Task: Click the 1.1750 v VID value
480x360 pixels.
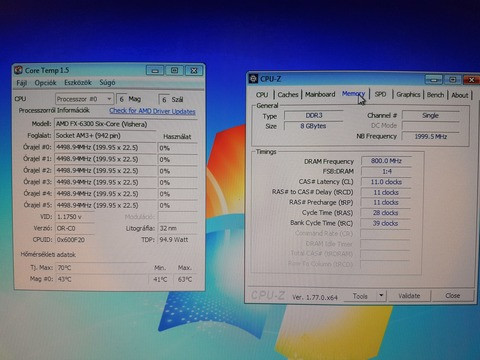Action: point(75,217)
